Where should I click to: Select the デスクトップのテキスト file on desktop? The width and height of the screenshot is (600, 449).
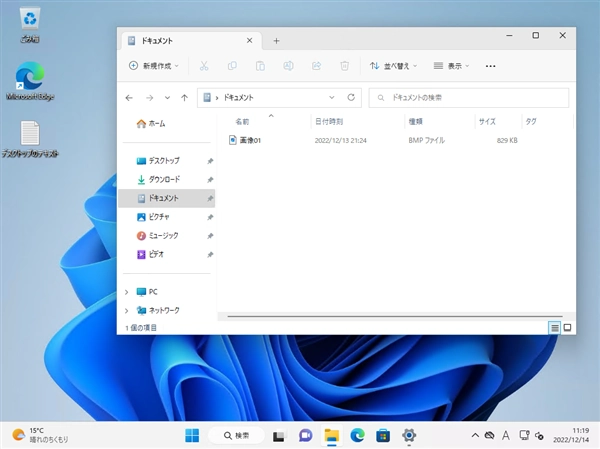(30, 139)
